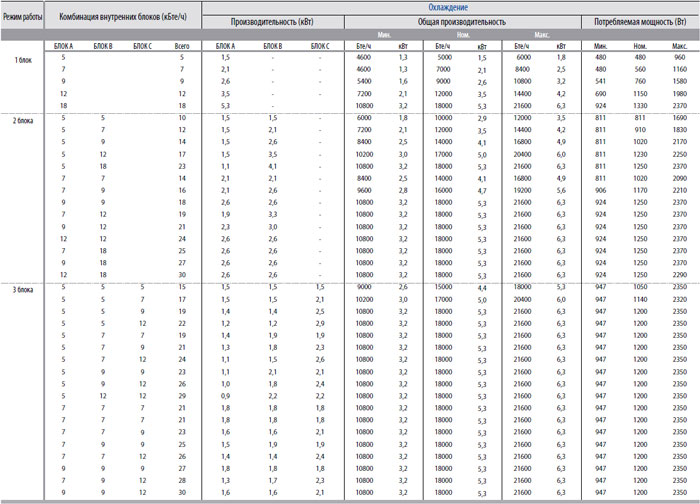700x504 pixels.
Task: Click the Охлаждение header at table top
Action: pyautogui.click(x=449, y=7)
